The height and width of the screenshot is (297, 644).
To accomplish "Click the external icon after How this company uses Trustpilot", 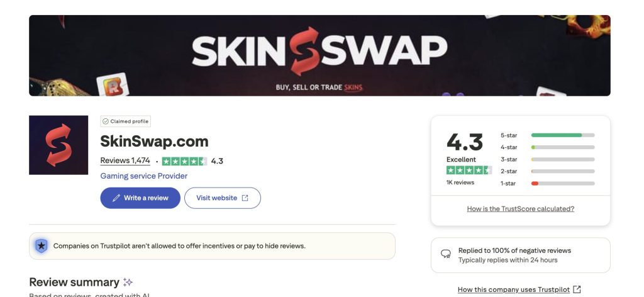I will (577, 289).
